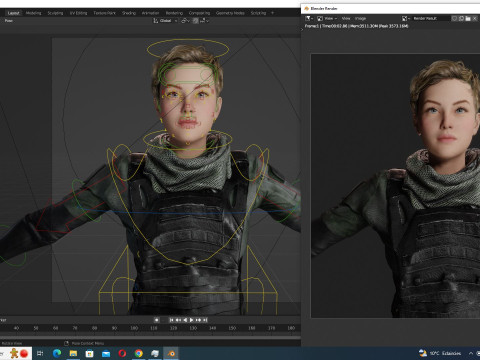Click the Render Result name field
Image resolution: width=480 pixels, height=360 pixels.
click(430, 18)
